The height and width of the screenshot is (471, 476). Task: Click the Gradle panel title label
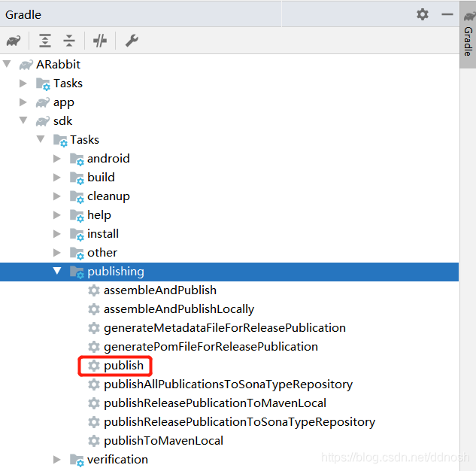pyautogui.click(x=23, y=14)
